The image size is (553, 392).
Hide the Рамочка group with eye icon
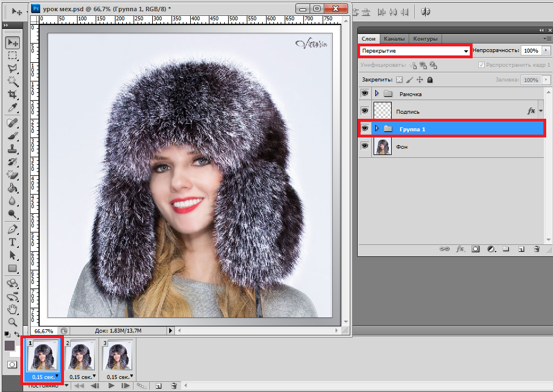click(365, 93)
